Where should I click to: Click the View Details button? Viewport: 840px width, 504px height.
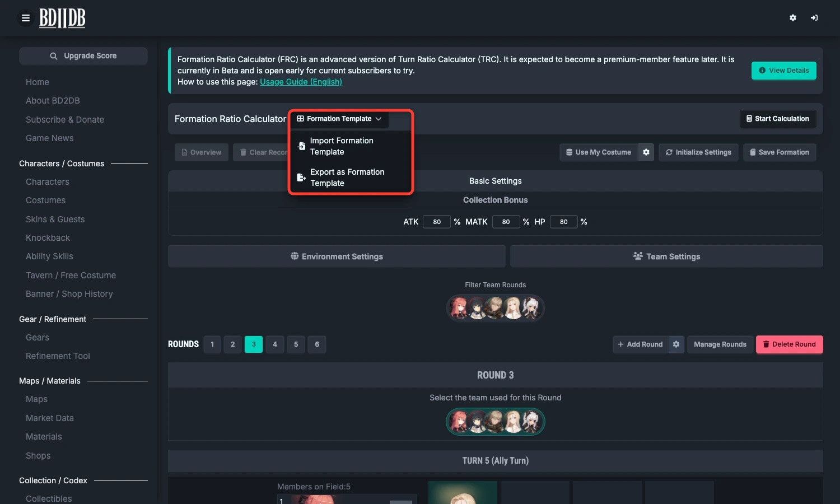tap(784, 71)
